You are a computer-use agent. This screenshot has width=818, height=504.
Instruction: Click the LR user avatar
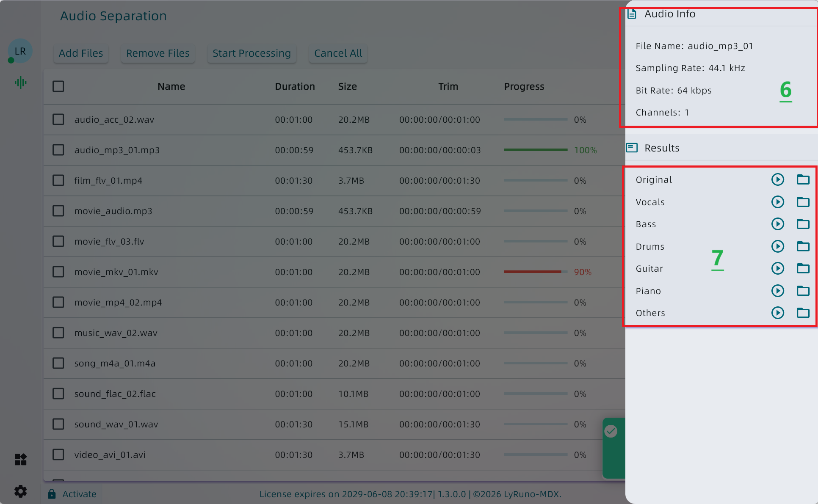(20, 51)
